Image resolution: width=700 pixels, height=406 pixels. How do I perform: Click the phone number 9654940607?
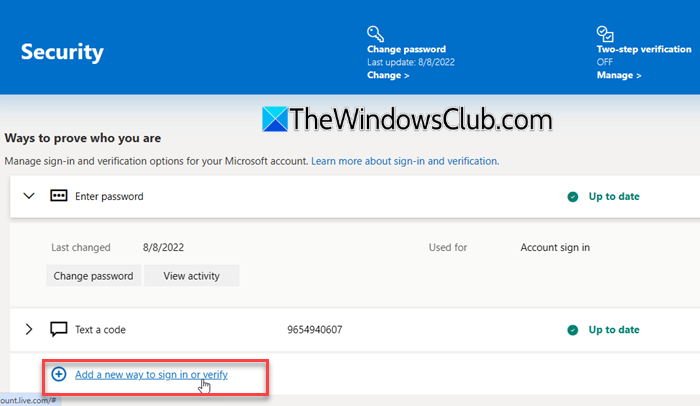coord(315,330)
